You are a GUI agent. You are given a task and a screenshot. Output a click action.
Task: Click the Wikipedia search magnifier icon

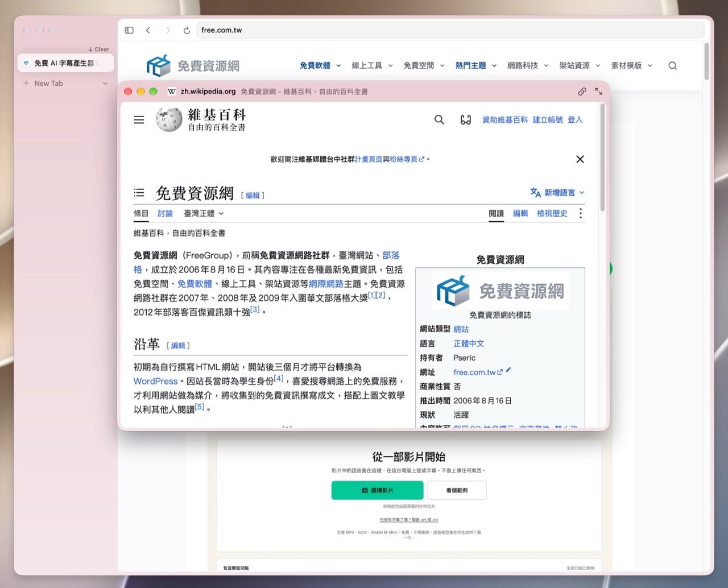[439, 119]
